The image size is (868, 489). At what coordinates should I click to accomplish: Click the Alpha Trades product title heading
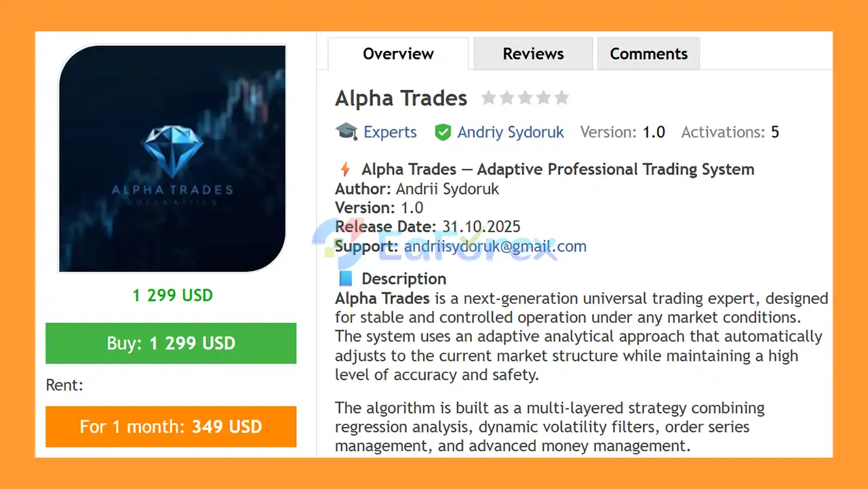click(x=401, y=99)
